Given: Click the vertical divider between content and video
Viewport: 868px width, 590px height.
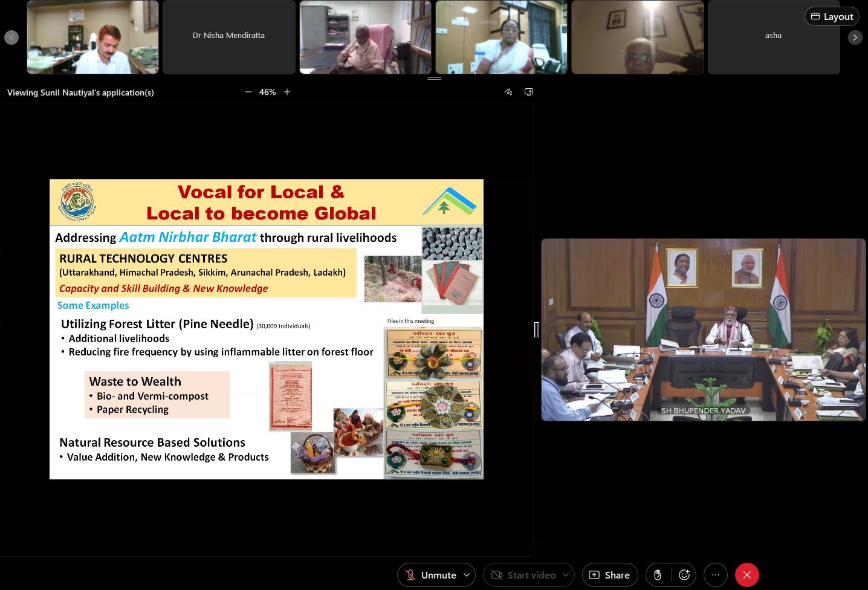Looking at the screenshot, I should coord(536,329).
